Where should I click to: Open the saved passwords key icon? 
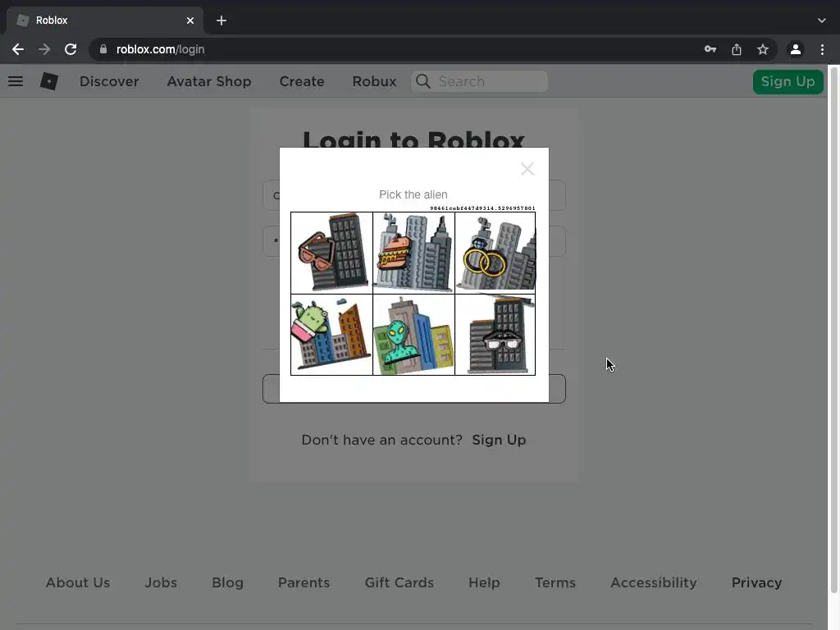click(710, 49)
